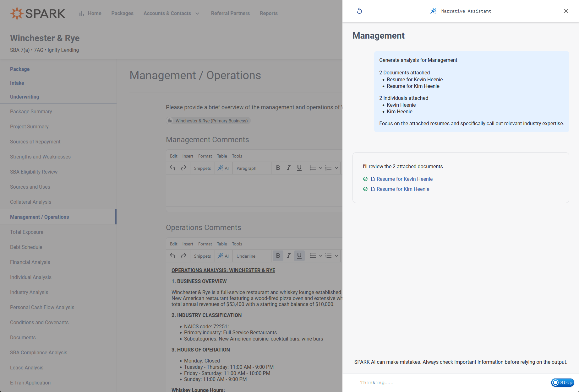Toggle bold in Management Comments toolbar
Image resolution: width=579 pixels, height=392 pixels.
pos(278,168)
